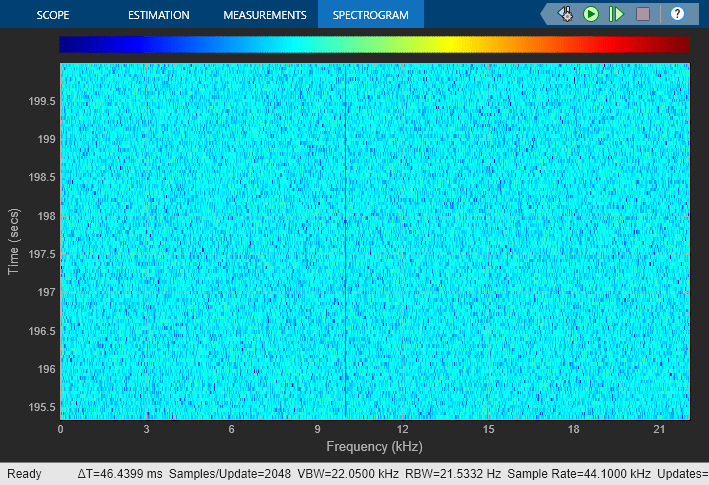The image size is (709, 485).
Task: Click the 12 frequency tick label
Action: [x=402, y=429]
